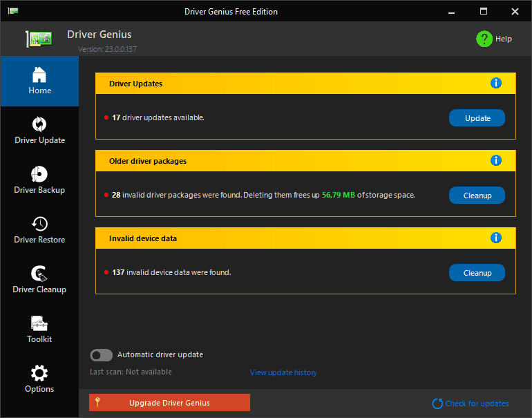
Task: Open the Home section in sidebar
Action: [x=39, y=81]
